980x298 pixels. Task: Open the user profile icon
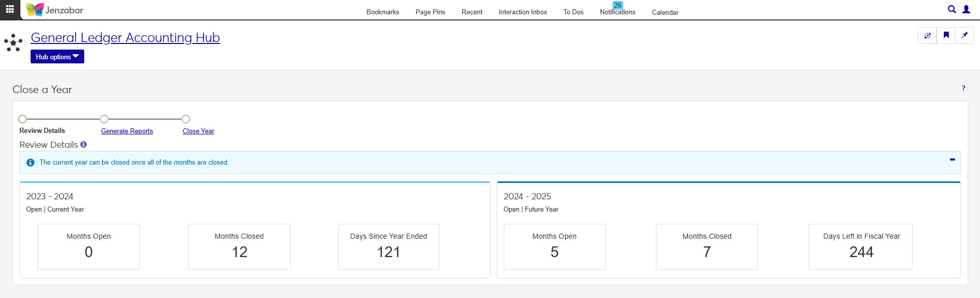[966, 9]
